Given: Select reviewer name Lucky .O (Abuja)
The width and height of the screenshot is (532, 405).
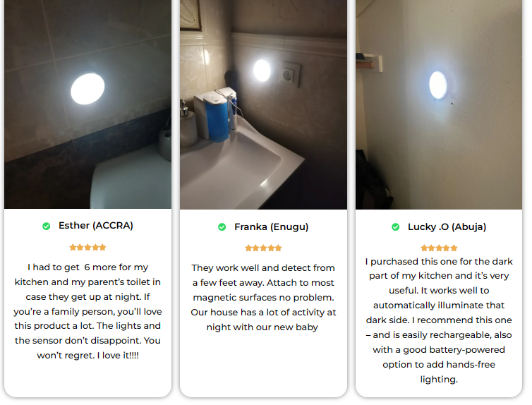Looking at the screenshot, I should click(x=447, y=226).
